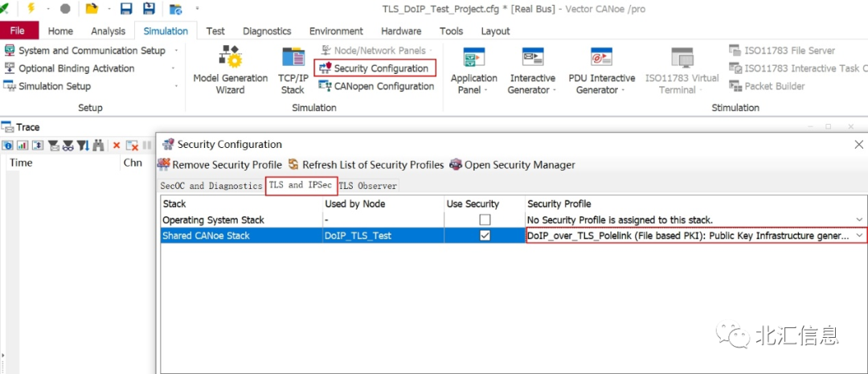The width and height of the screenshot is (868, 374).
Task: Click the first Trace toolbar info icon
Action: (x=8, y=145)
